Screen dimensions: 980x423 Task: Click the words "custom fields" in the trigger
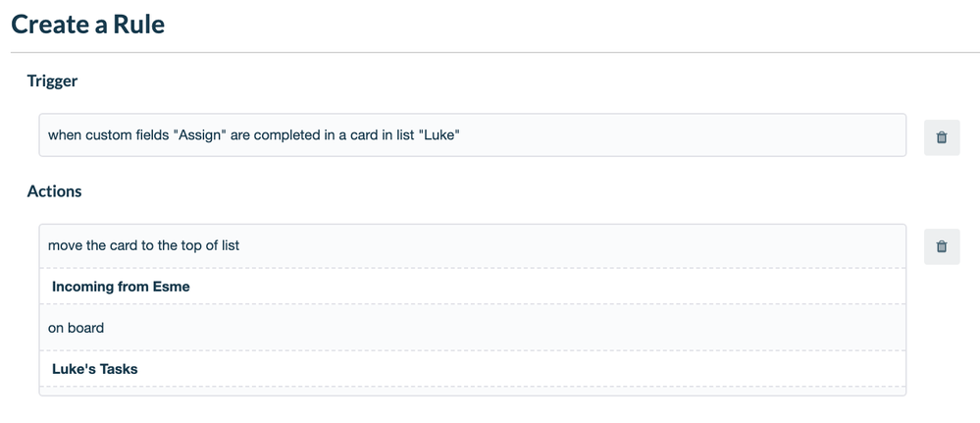tap(129, 135)
